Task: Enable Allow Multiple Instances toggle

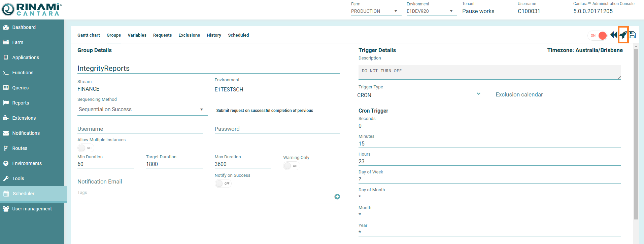Action: click(86, 148)
